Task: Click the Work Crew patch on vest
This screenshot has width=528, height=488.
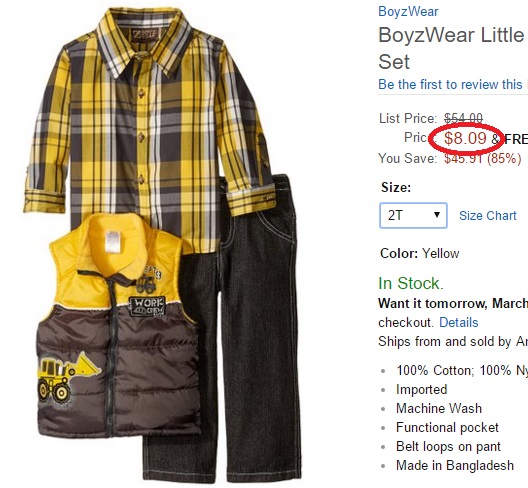Action: point(147,307)
